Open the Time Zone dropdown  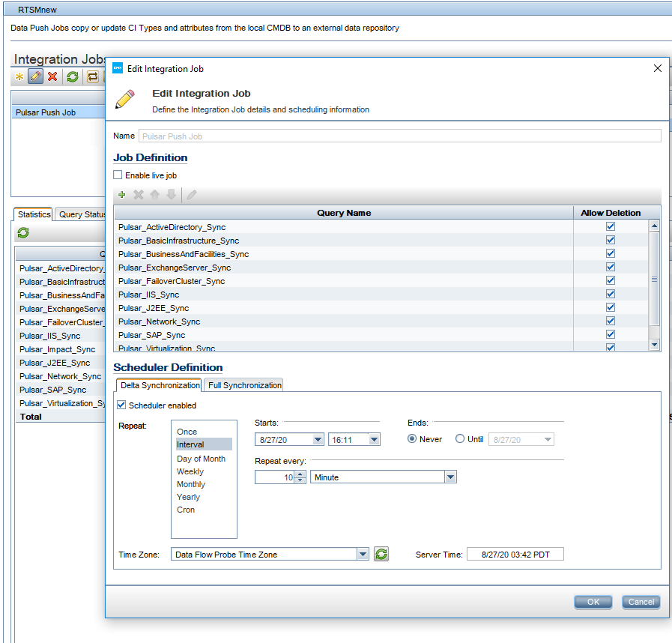[363, 554]
